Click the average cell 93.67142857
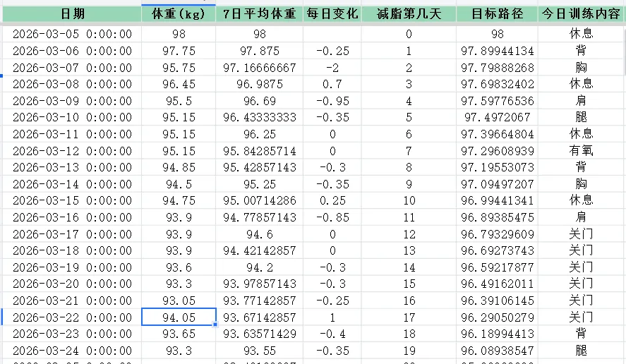626x364 pixels. [x=260, y=317]
